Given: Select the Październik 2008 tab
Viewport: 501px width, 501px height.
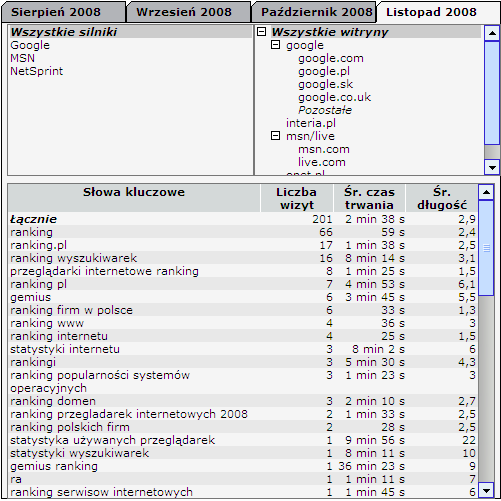Looking at the screenshot, I should coord(314,12).
